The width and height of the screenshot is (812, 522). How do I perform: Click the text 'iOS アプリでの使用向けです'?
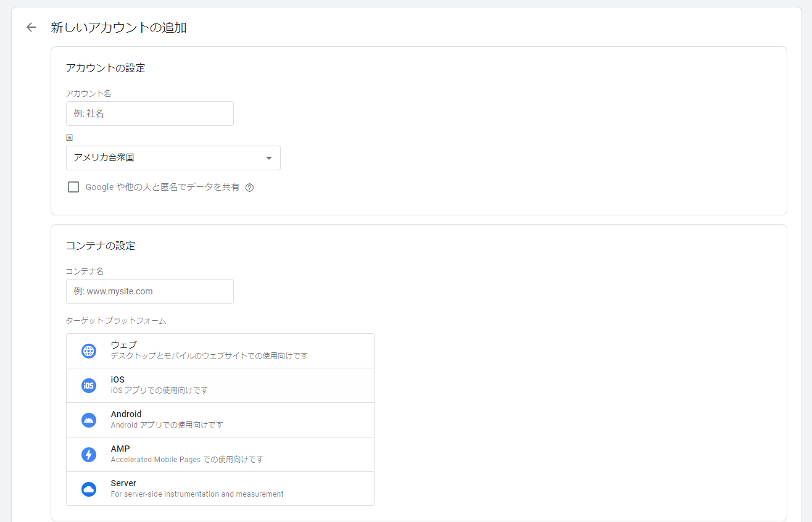coord(159,391)
